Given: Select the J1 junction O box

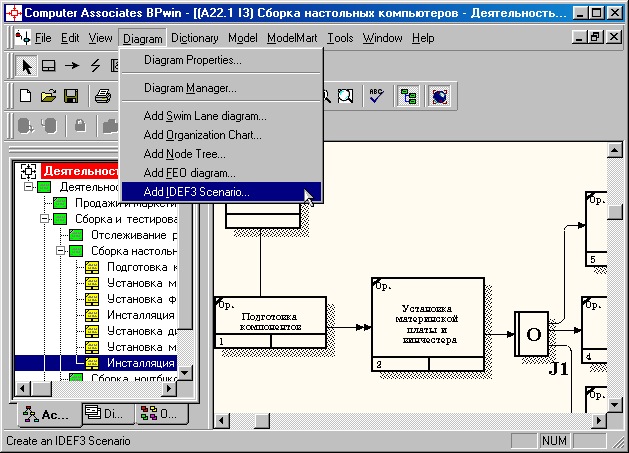Looking at the screenshot, I should point(532,334).
